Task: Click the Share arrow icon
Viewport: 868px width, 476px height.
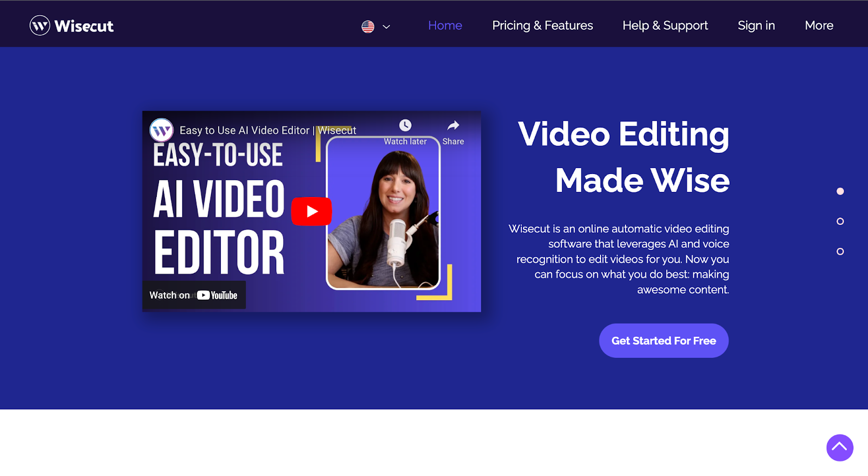Action: tap(453, 126)
